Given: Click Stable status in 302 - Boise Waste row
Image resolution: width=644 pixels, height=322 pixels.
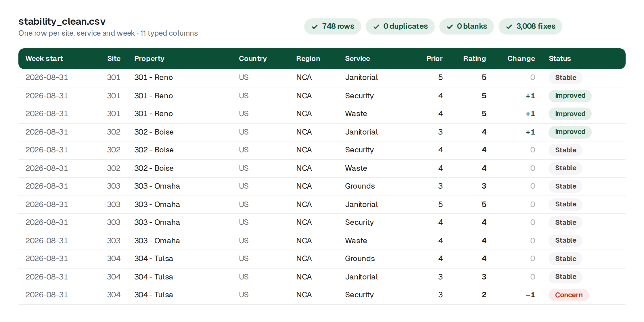Looking at the screenshot, I should 566,168.
